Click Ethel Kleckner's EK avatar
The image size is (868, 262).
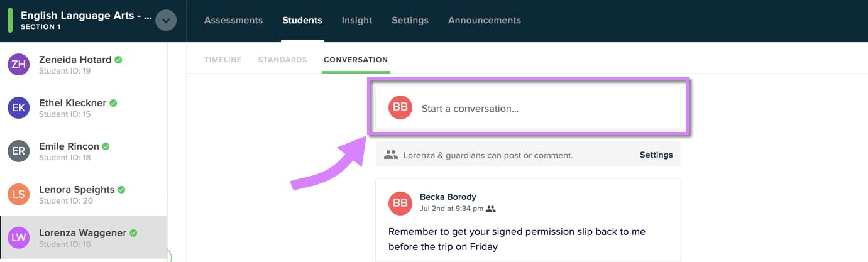[x=19, y=107]
